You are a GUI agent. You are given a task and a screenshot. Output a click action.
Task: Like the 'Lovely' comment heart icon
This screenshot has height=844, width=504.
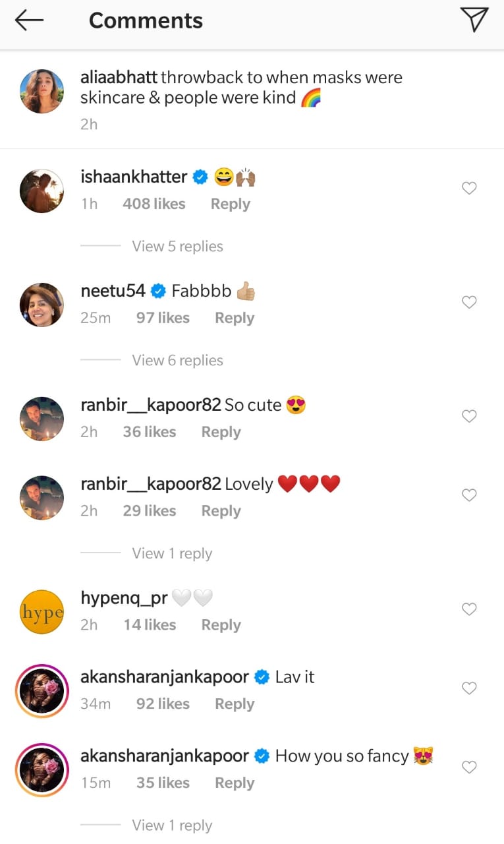pyautogui.click(x=468, y=496)
